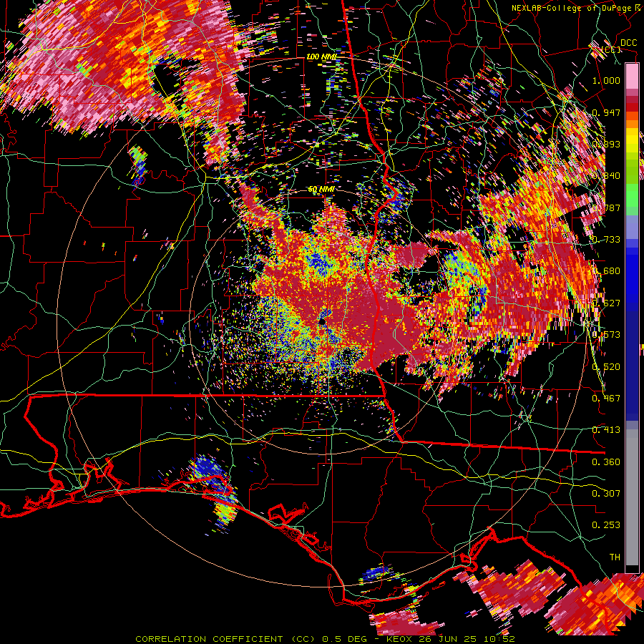The width and height of the screenshot is (644, 644).
Task: Select the 1.000 legend value
Action: [x=606, y=80]
